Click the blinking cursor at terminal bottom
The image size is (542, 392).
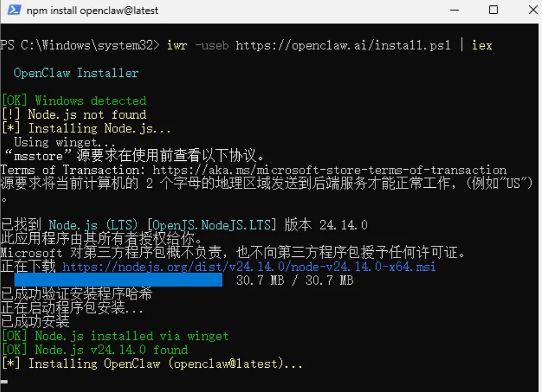(x=4, y=382)
